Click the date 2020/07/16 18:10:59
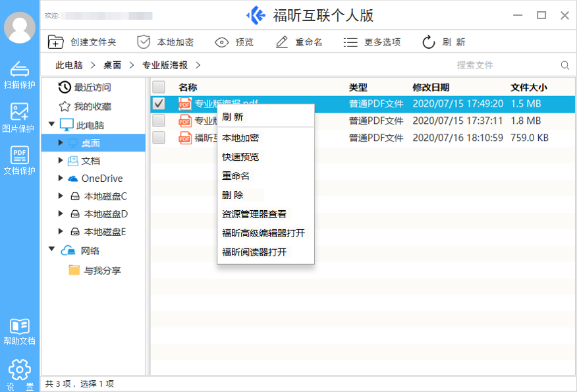577x392 pixels. (458, 138)
